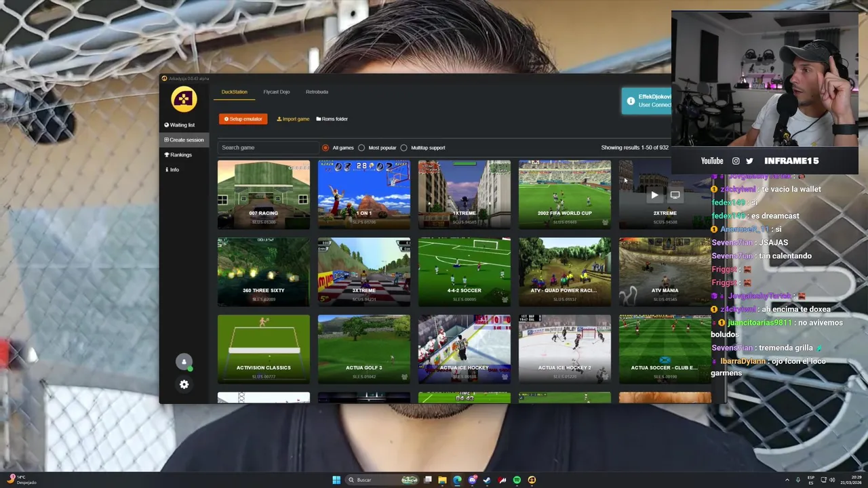Select the ATV Mania thumbnail
The height and width of the screenshot is (488, 868).
[x=665, y=272]
